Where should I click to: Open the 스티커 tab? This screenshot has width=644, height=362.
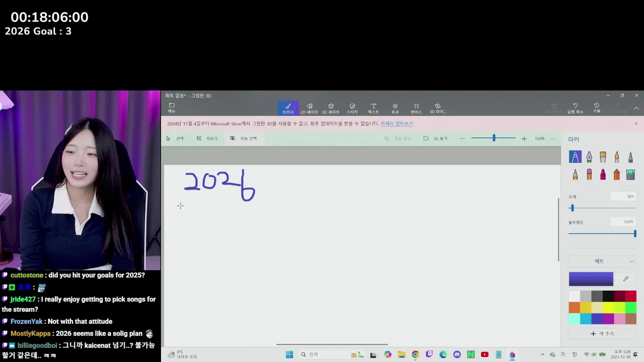[x=352, y=108]
